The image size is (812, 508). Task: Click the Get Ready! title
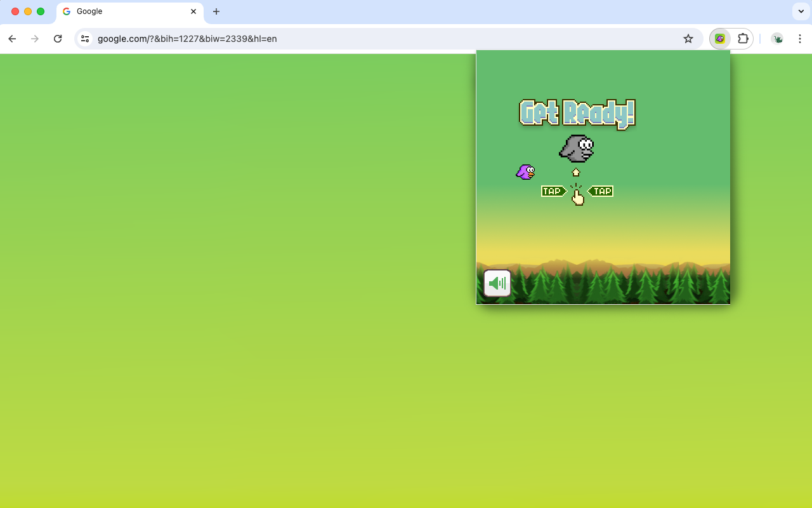tap(577, 114)
